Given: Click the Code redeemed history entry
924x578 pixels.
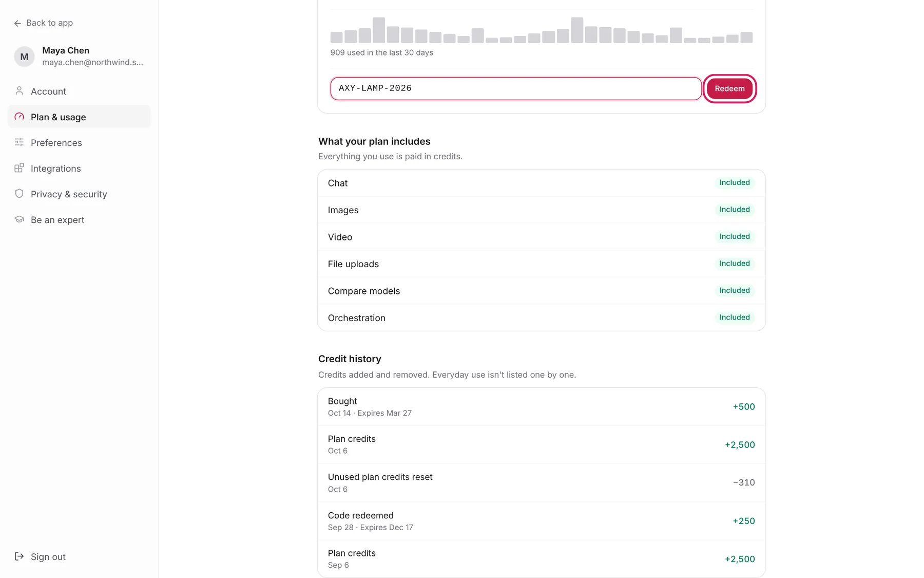Looking at the screenshot, I should 541,520.
